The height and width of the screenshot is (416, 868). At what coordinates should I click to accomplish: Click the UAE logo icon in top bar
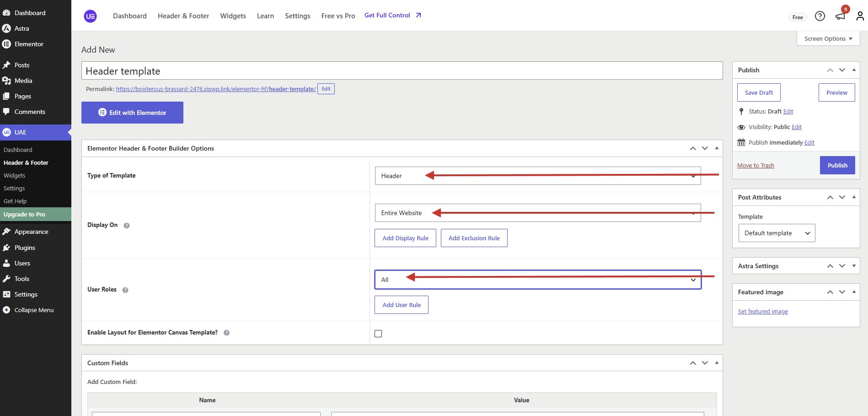(x=91, y=16)
